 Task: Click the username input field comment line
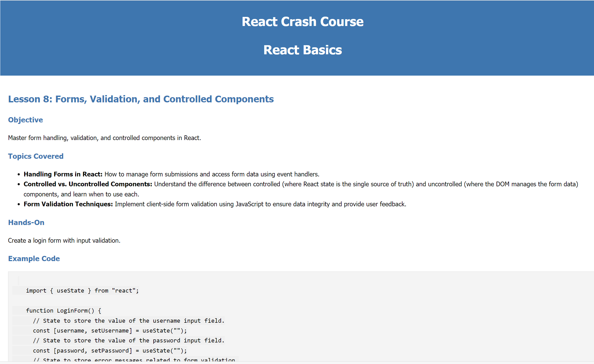pyautogui.click(x=128, y=321)
